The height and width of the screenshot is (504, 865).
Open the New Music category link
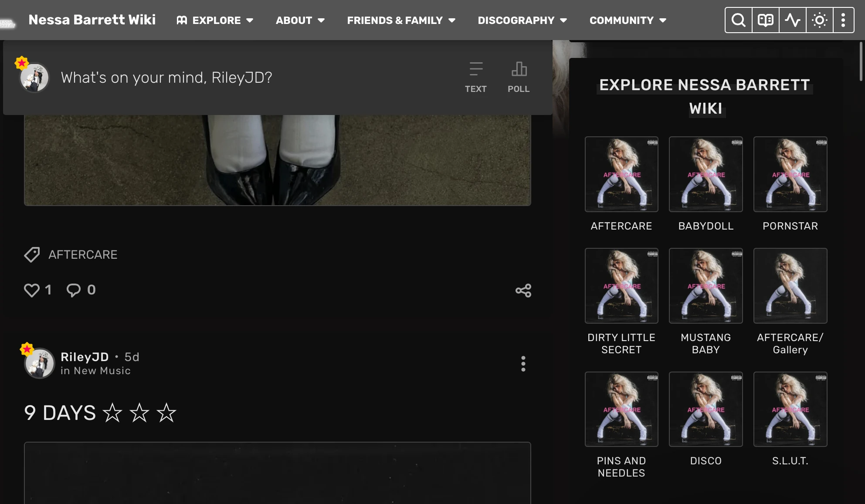tap(102, 371)
